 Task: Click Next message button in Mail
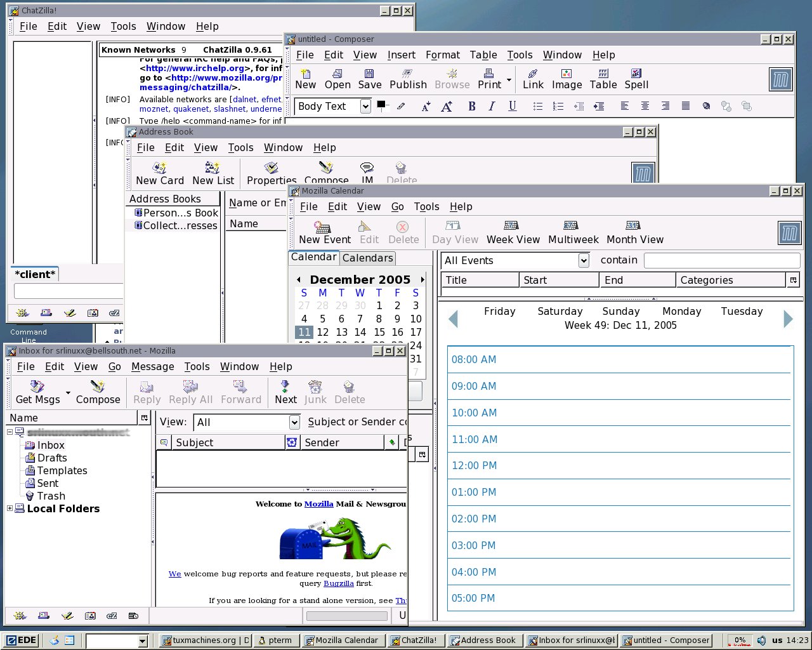click(x=285, y=392)
